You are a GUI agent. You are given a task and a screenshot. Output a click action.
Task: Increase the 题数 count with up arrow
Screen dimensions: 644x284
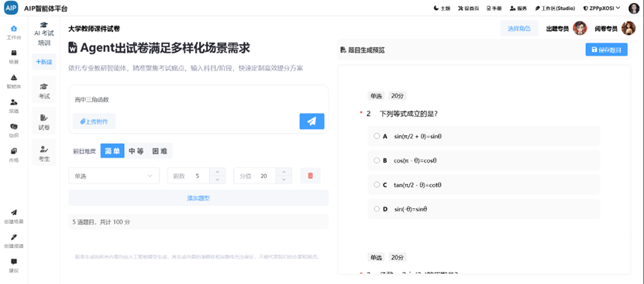(217, 172)
